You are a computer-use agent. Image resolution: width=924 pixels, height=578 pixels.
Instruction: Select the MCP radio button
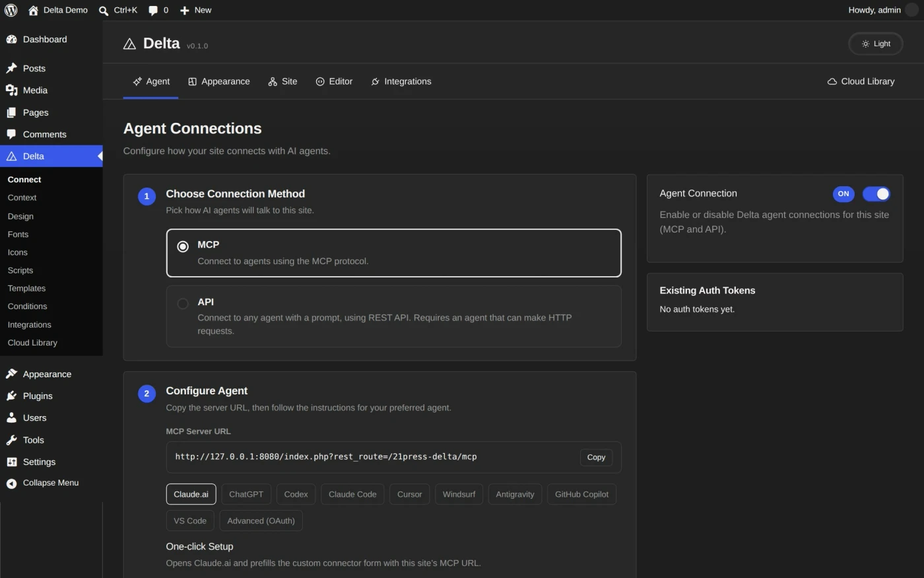tap(183, 246)
